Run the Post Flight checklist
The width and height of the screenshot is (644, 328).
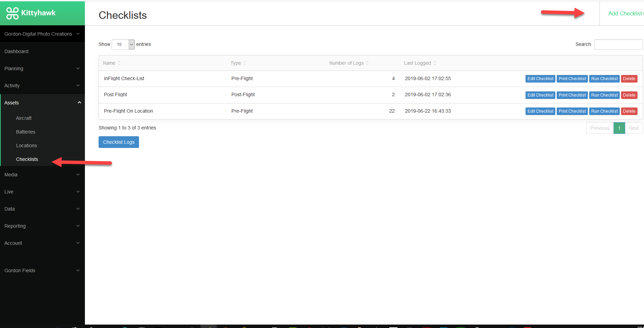tap(604, 95)
